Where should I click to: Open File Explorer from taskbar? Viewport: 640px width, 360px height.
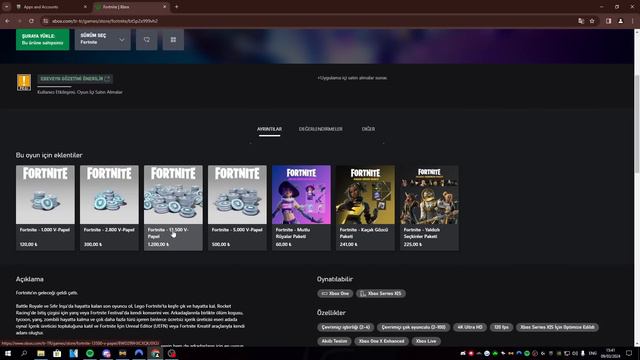tap(41, 353)
